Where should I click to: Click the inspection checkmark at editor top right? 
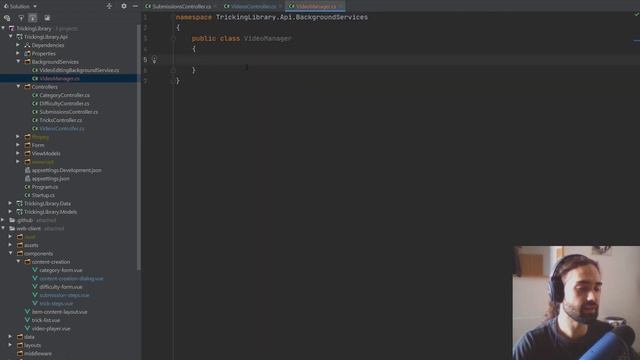[636, 14]
